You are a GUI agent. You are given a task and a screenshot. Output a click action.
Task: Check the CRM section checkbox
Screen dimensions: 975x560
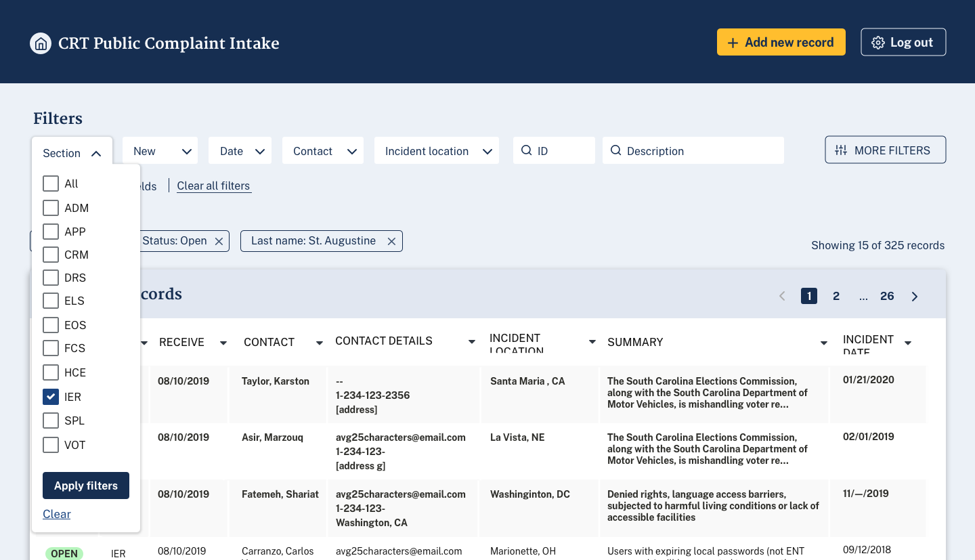51,255
